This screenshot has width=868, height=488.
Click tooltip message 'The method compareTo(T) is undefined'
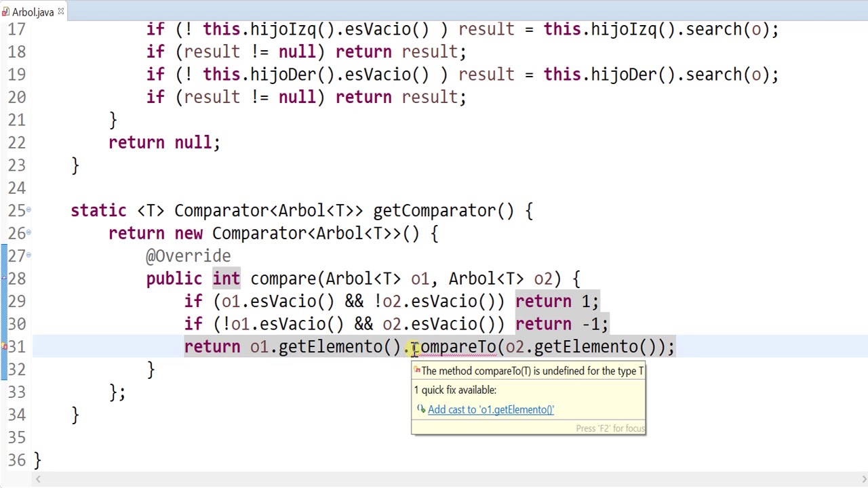532,371
